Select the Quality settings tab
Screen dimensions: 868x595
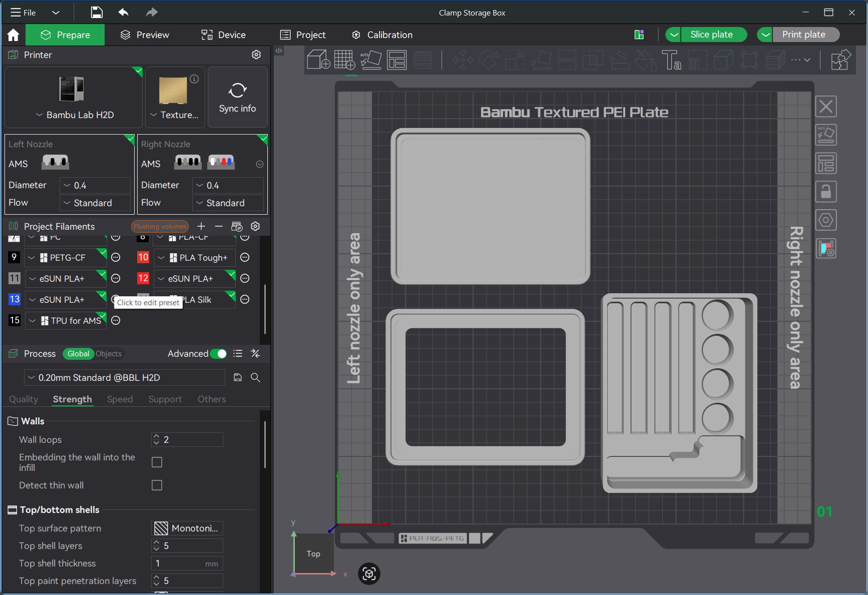[24, 399]
